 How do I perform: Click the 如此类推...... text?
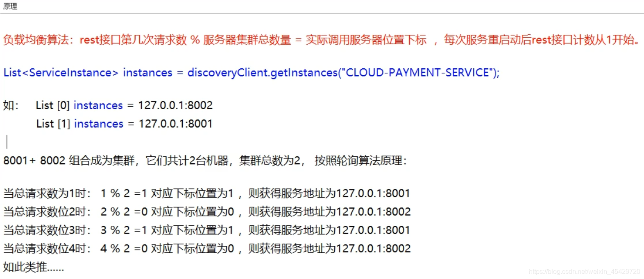point(34,267)
